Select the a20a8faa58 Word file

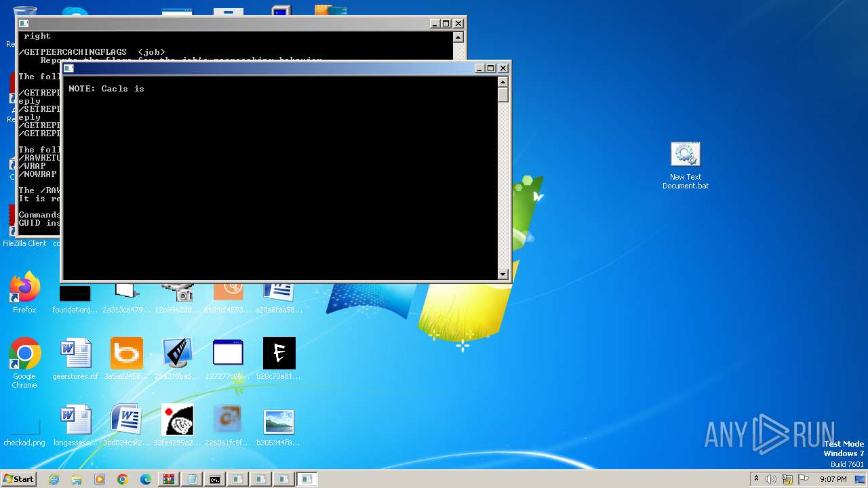[x=279, y=299]
